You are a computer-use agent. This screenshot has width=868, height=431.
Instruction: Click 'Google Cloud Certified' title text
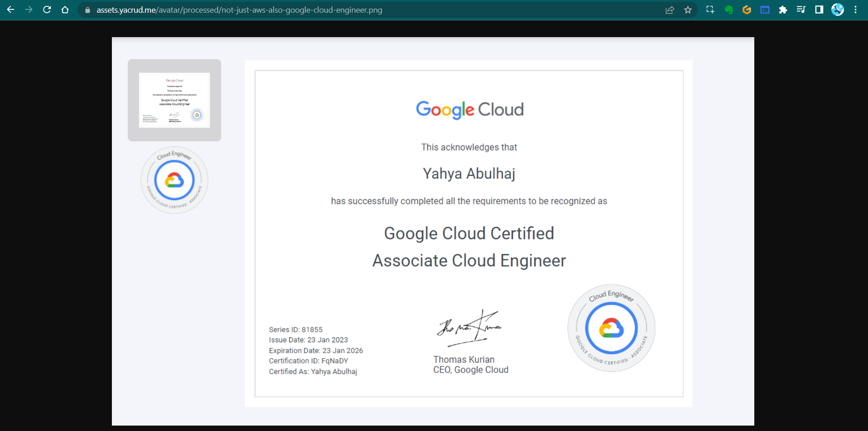tap(469, 234)
